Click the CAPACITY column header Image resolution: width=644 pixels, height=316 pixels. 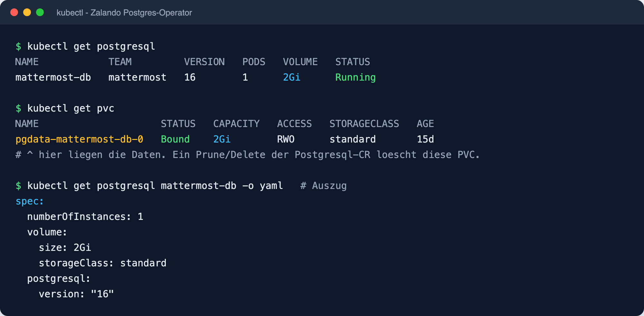pyautogui.click(x=236, y=124)
